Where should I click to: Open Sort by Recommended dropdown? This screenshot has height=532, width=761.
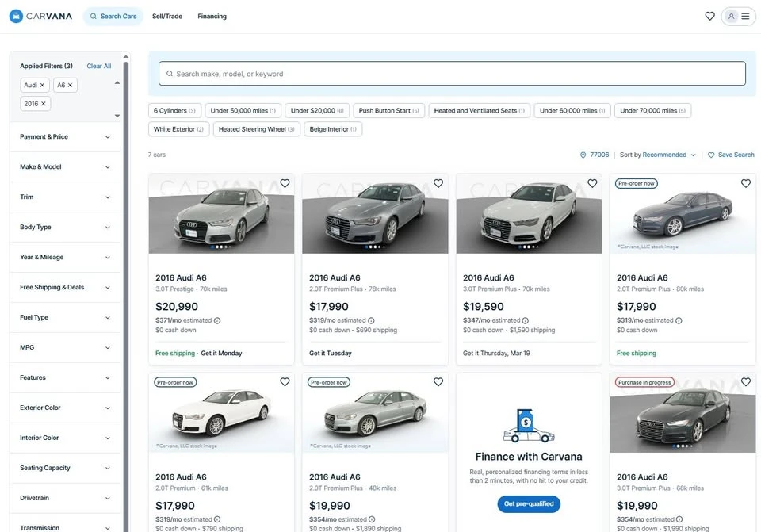(658, 155)
